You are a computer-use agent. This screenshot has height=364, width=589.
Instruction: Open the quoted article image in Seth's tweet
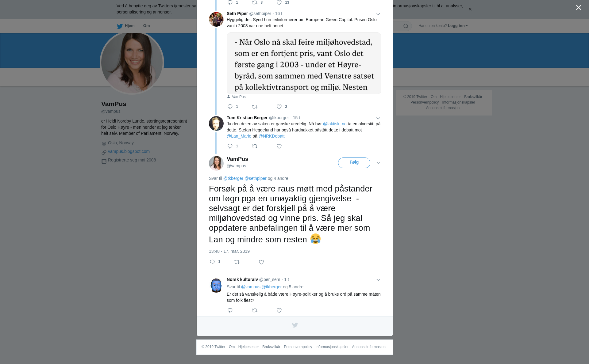[304, 63]
